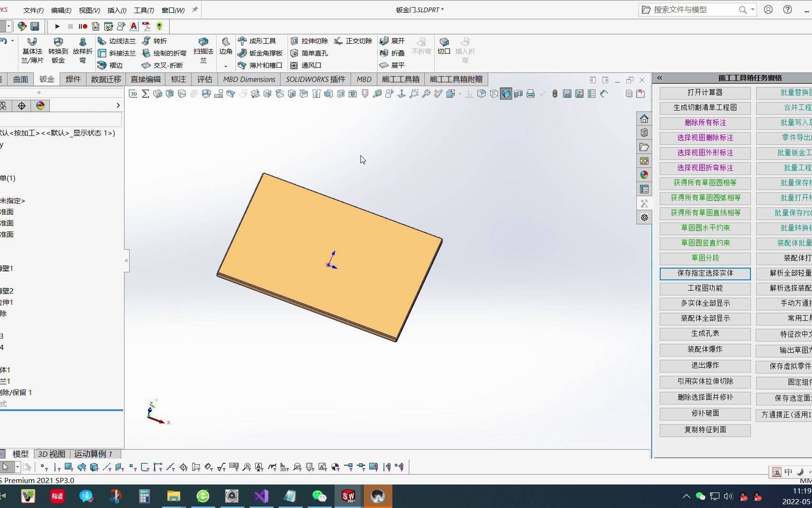812x508 pixels.
Task: Toggle shaded-with-edges display style
Action: [x=506, y=94]
